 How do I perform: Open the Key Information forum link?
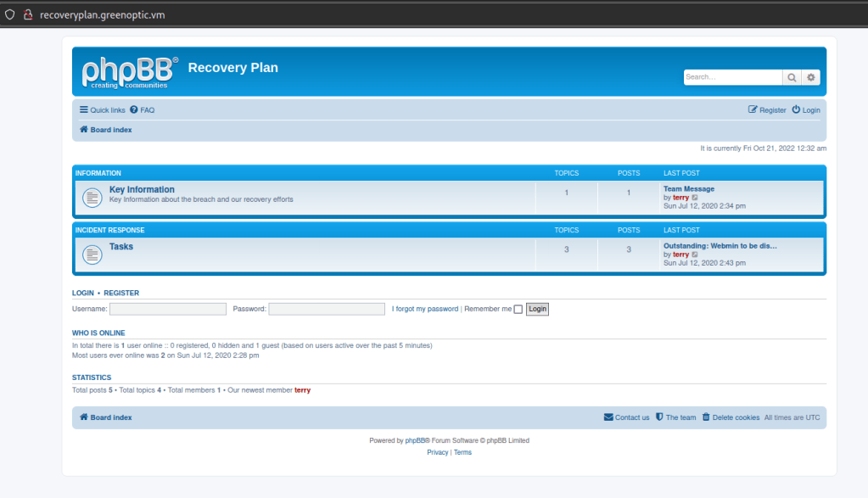(x=142, y=189)
